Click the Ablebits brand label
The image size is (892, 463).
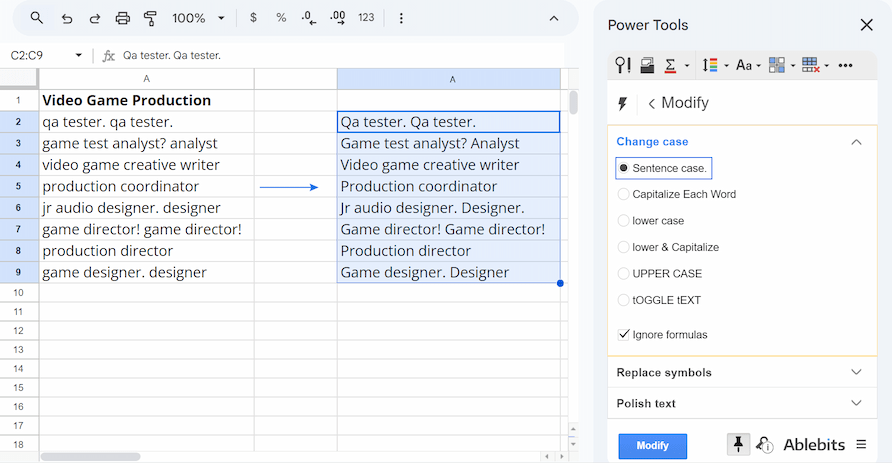point(814,445)
